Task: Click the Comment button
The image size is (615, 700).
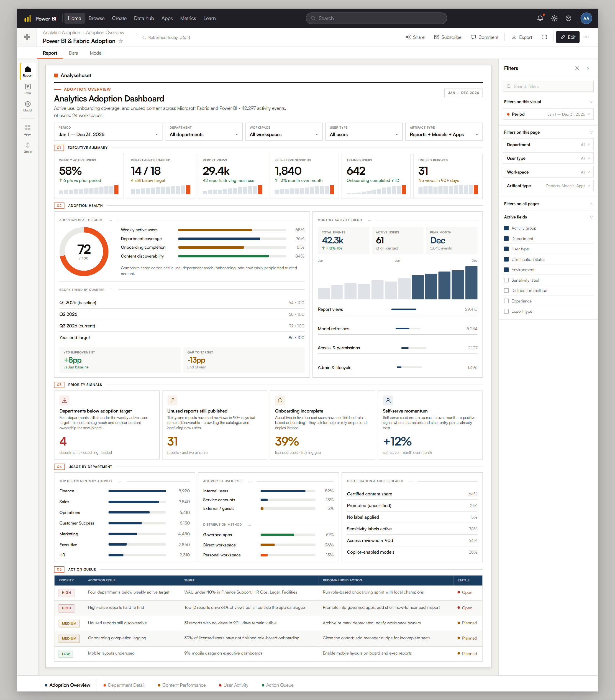Action: coord(484,37)
